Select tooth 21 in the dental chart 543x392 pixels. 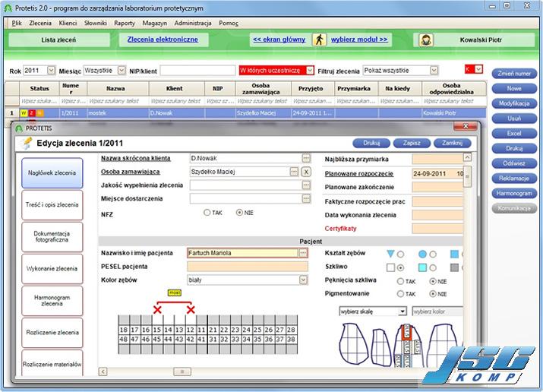click(x=213, y=330)
